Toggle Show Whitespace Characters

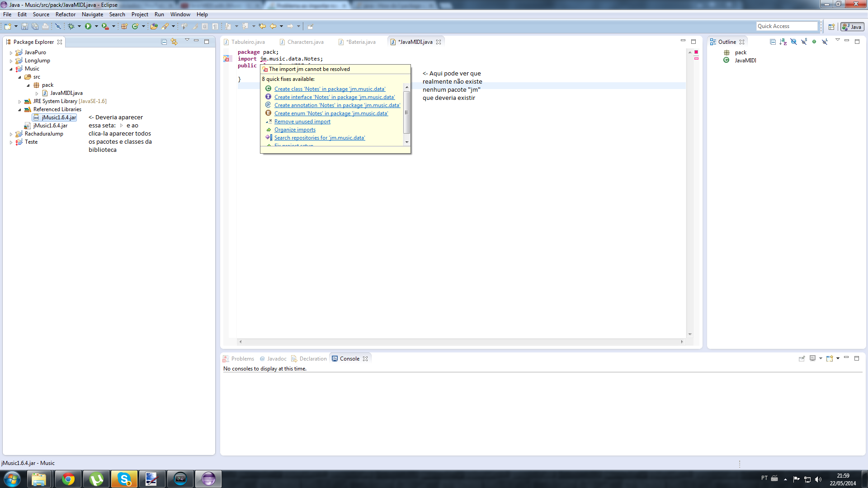point(215,27)
